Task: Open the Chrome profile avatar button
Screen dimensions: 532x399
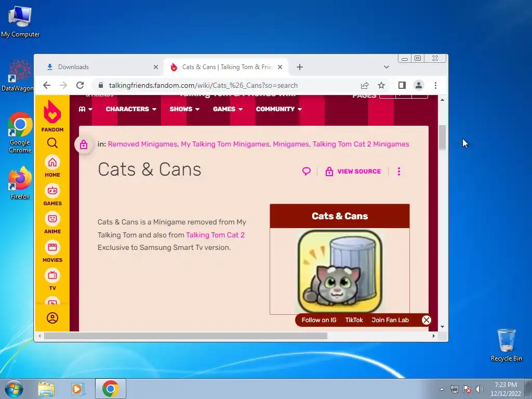Action: pos(419,85)
